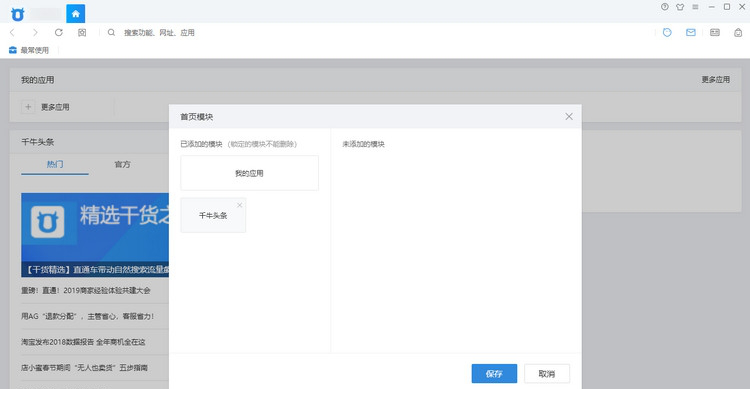Go back with the left arrow
Viewport: 750px width, 404px height.
12,33
